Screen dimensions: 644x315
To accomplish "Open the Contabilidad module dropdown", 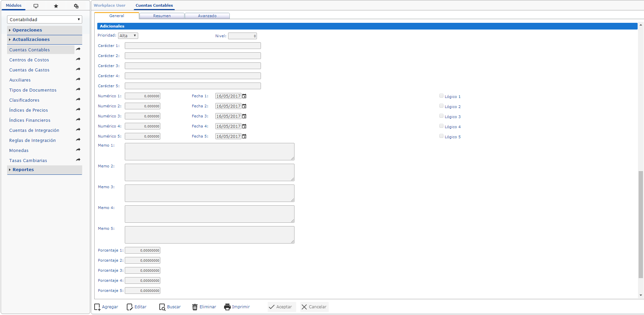I will coord(45,19).
